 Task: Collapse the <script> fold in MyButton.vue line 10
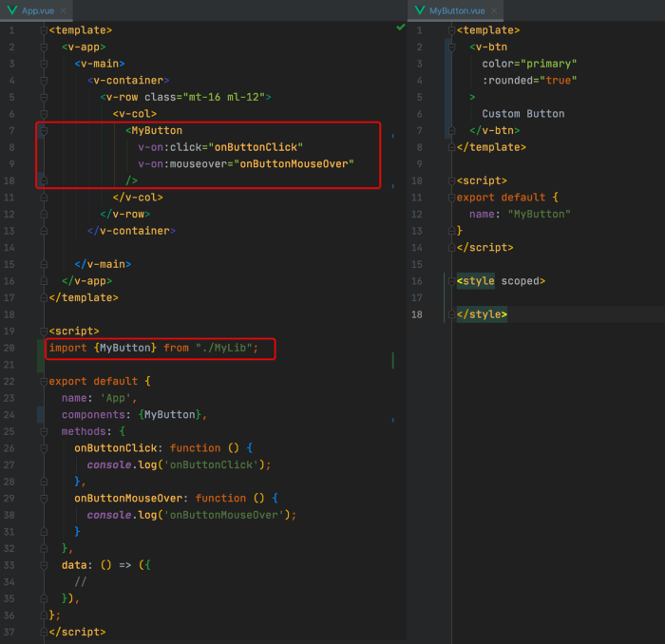451,180
